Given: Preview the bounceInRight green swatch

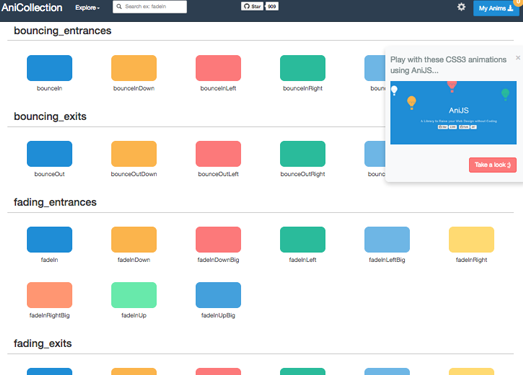Looking at the screenshot, I should (x=303, y=68).
